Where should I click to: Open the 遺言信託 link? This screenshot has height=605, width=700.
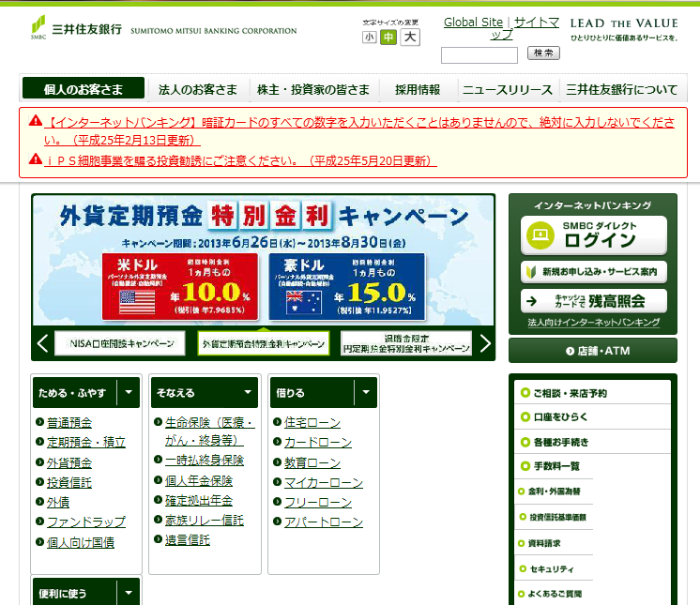[188, 540]
